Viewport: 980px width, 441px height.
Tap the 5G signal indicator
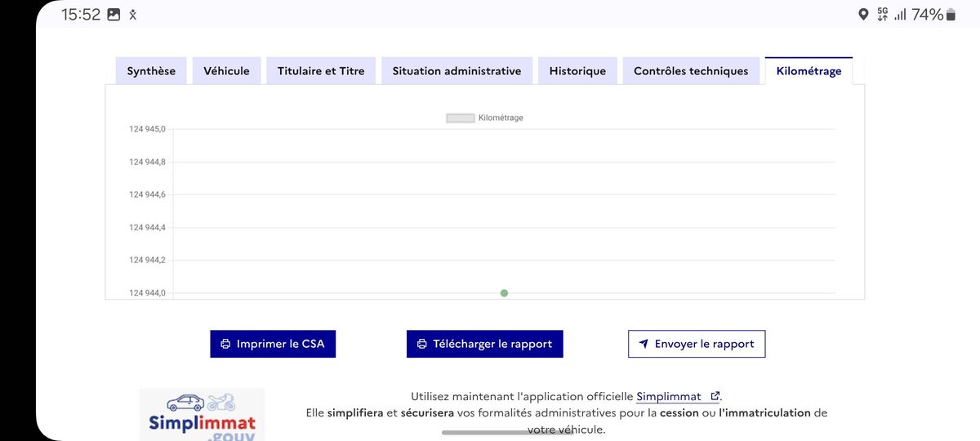point(882,15)
